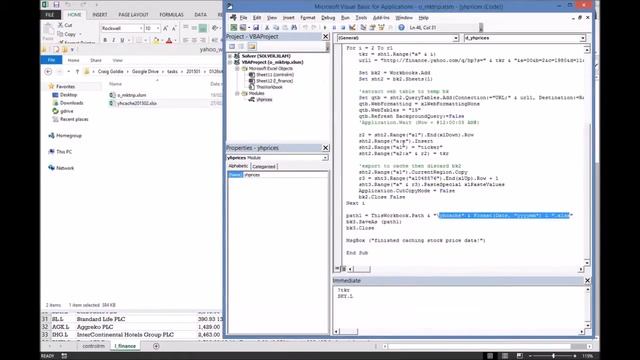Image resolution: width=640 pixels, height=360 pixels.
Task: Click the Excel Bold icon
Action: 105,40
